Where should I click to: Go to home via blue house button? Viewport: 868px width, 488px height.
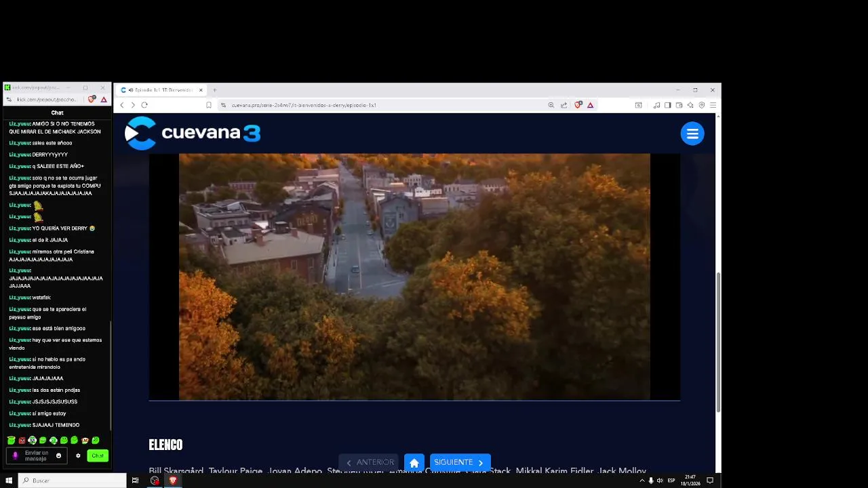[414, 463]
